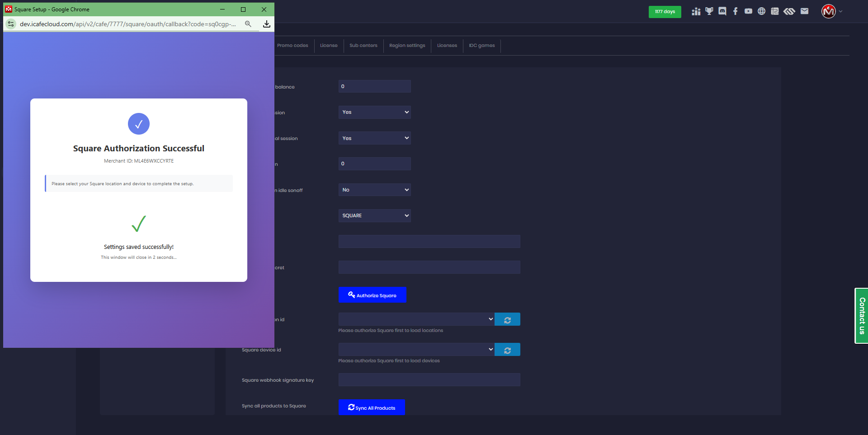
Task: Click the YouTube icon in header
Action: coord(748,11)
